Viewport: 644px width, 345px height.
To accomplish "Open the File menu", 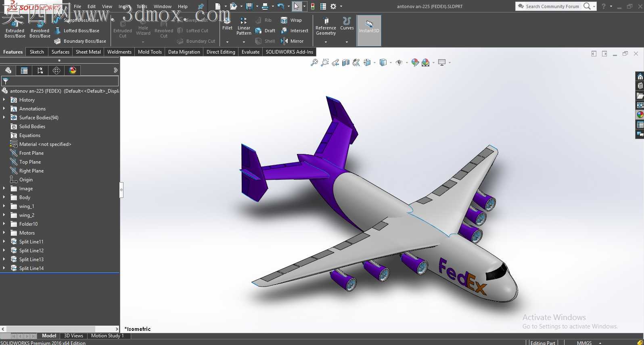I will point(77,6).
